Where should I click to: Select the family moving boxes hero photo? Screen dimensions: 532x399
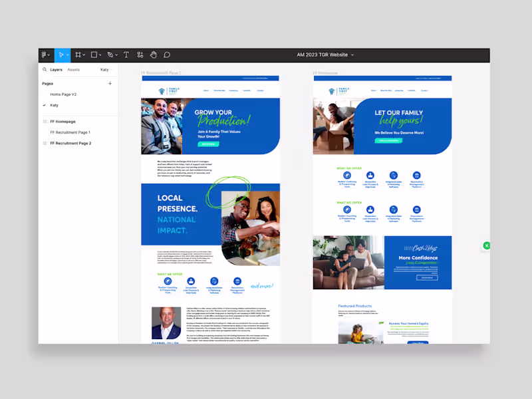click(x=334, y=126)
